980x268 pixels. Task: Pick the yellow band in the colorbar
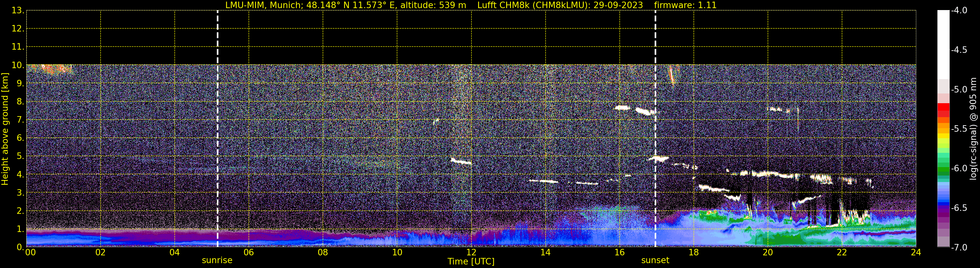pyautogui.click(x=944, y=136)
